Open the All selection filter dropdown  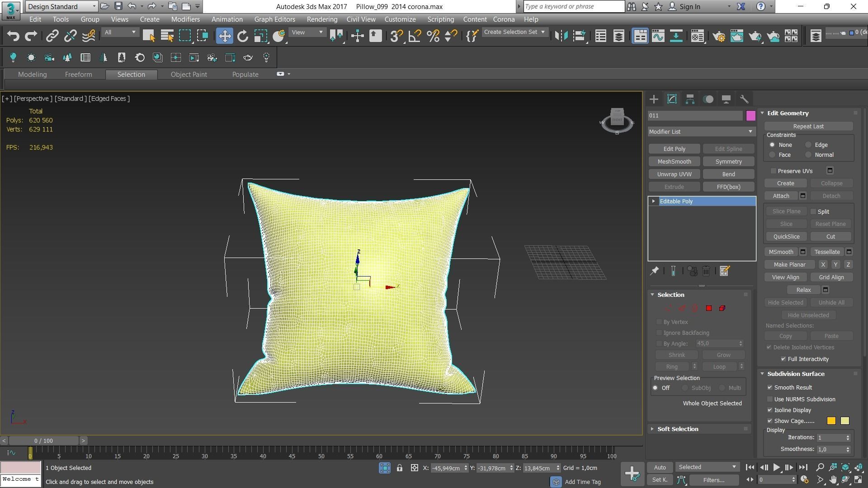click(119, 32)
